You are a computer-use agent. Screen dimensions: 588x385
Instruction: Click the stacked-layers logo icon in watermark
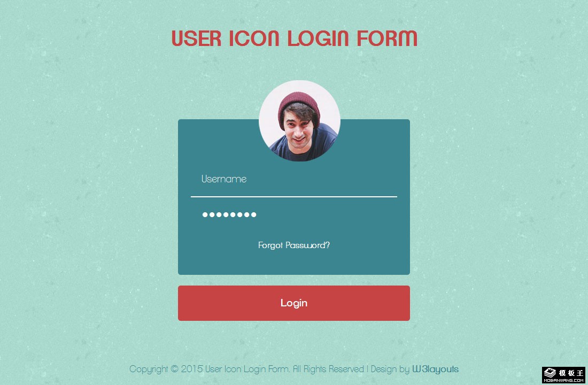pyautogui.click(x=550, y=373)
